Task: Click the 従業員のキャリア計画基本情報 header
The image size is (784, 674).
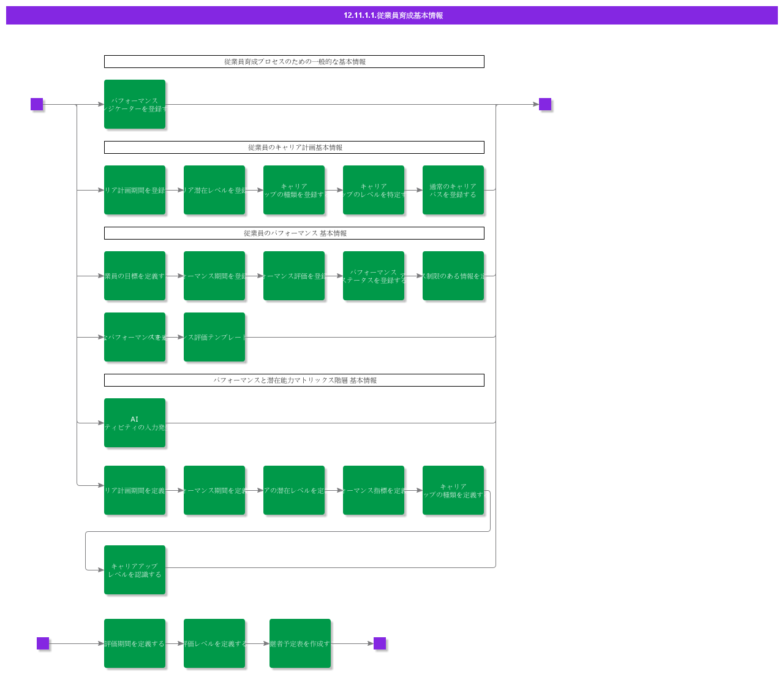Action: tap(294, 147)
